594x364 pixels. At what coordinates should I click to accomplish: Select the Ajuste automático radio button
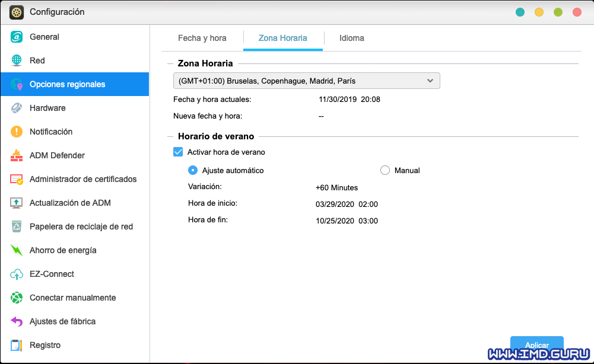(193, 170)
